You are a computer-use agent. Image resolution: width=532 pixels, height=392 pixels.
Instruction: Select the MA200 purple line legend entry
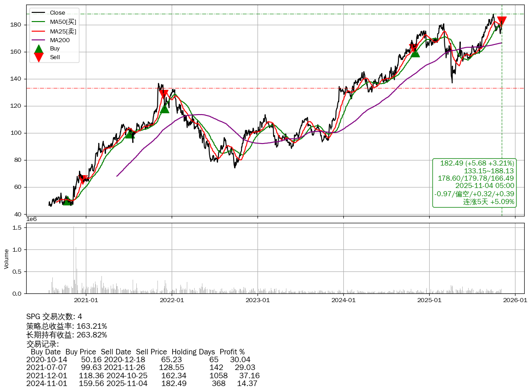coord(60,40)
